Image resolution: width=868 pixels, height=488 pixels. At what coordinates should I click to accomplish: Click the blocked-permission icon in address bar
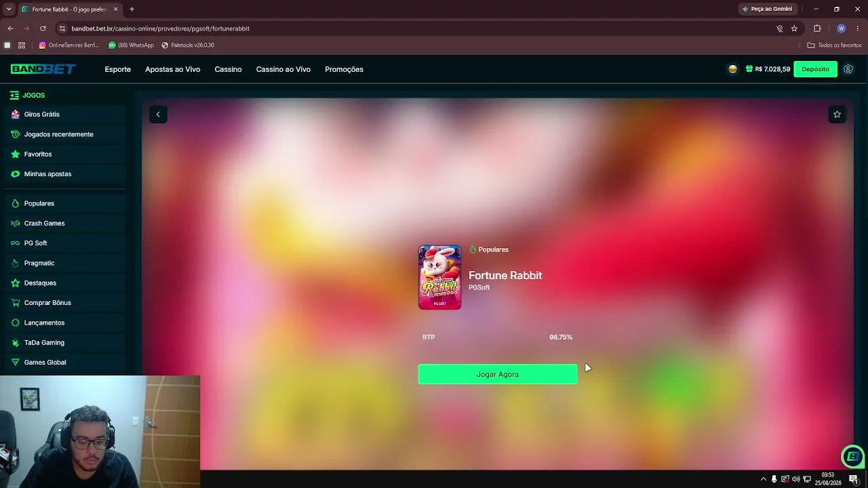(x=779, y=28)
